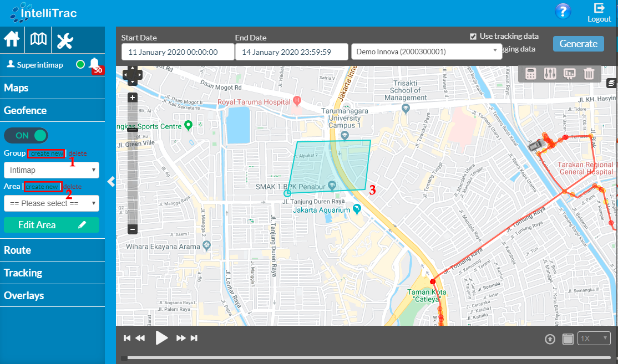618x364 pixels.
Task: Open the sliders settings icon on map
Action: pos(550,74)
